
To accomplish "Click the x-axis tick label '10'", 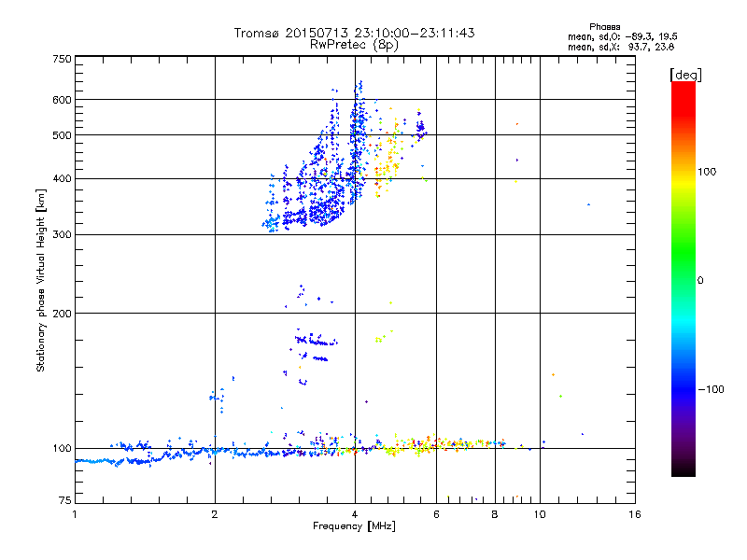I will click(540, 514).
